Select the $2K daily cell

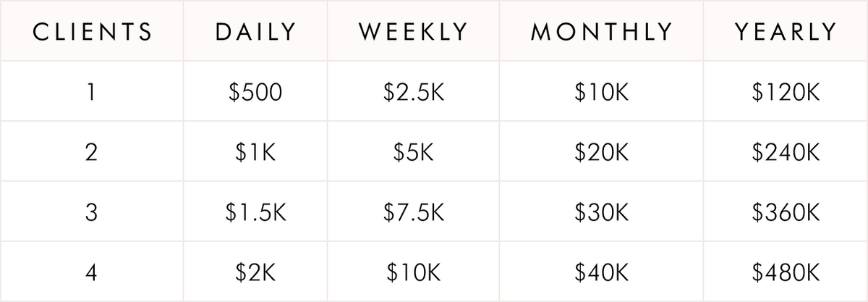(255, 273)
